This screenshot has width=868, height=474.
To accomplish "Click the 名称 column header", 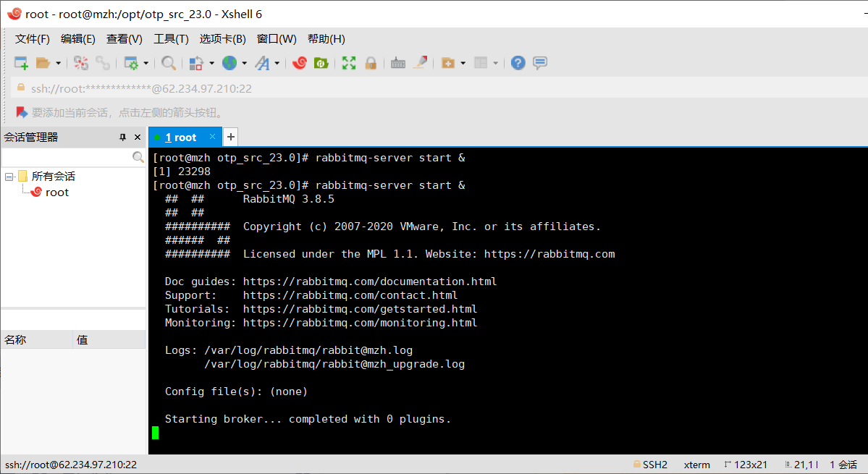I will 37,339.
